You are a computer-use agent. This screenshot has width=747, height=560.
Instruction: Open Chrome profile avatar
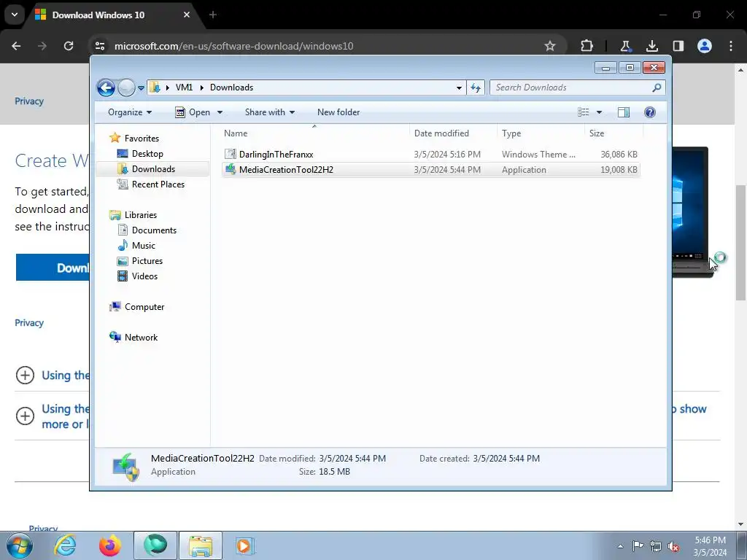[x=705, y=46]
